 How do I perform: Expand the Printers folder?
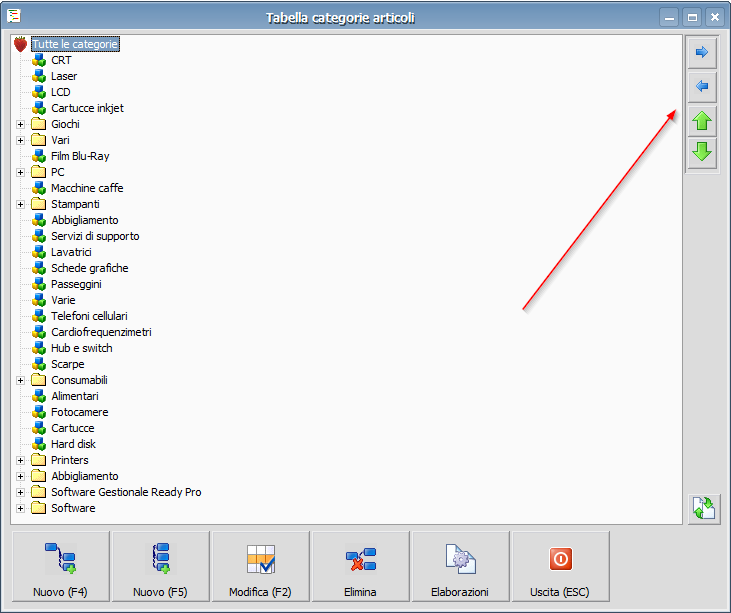pyautogui.click(x=20, y=461)
